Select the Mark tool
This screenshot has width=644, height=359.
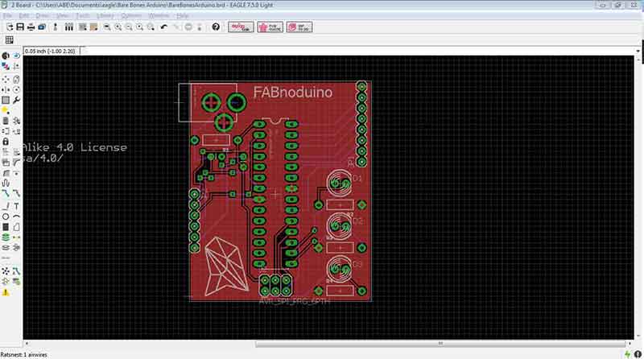coord(16,66)
